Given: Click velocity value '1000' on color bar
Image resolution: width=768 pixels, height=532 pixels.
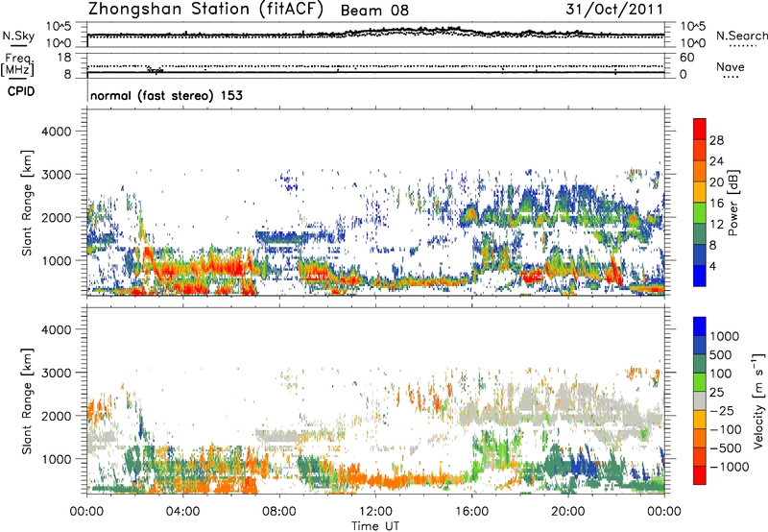Looking at the screenshot, I should pyautogui.click(x=724, y=336).
